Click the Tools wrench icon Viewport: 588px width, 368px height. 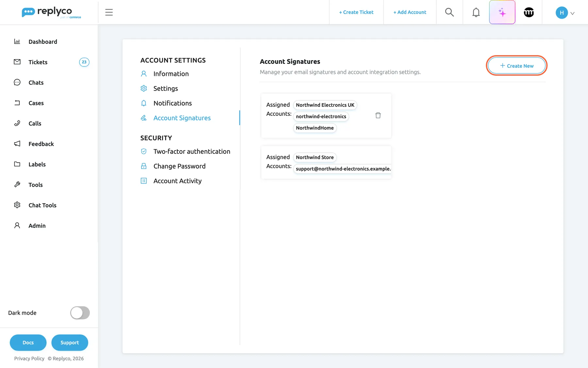click(x=17, y=184)
